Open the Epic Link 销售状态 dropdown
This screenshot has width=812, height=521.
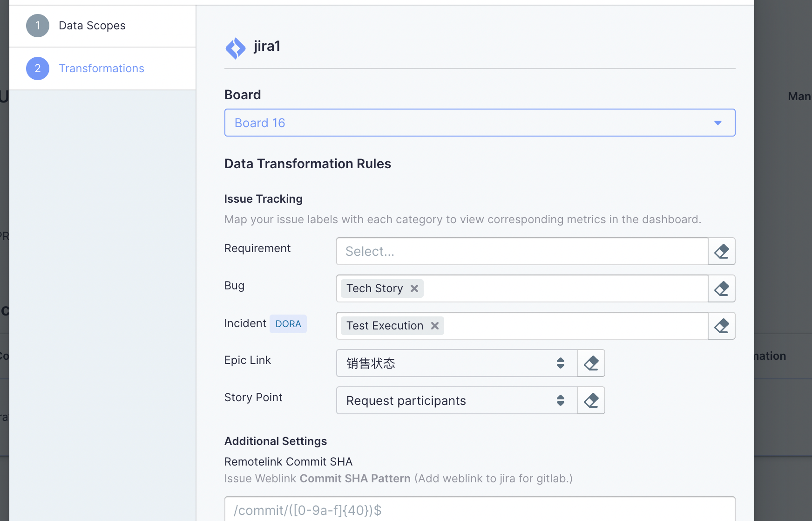pos(457,363)
